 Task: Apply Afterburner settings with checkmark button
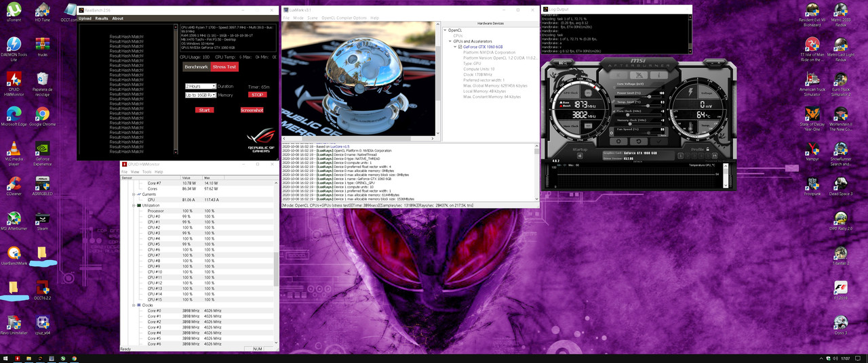click(659, 141)
